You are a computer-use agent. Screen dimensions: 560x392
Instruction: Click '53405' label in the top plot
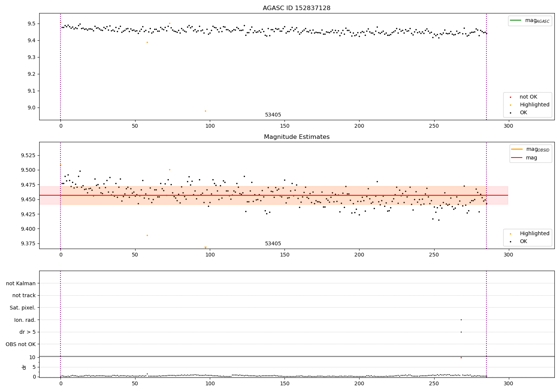273,115
